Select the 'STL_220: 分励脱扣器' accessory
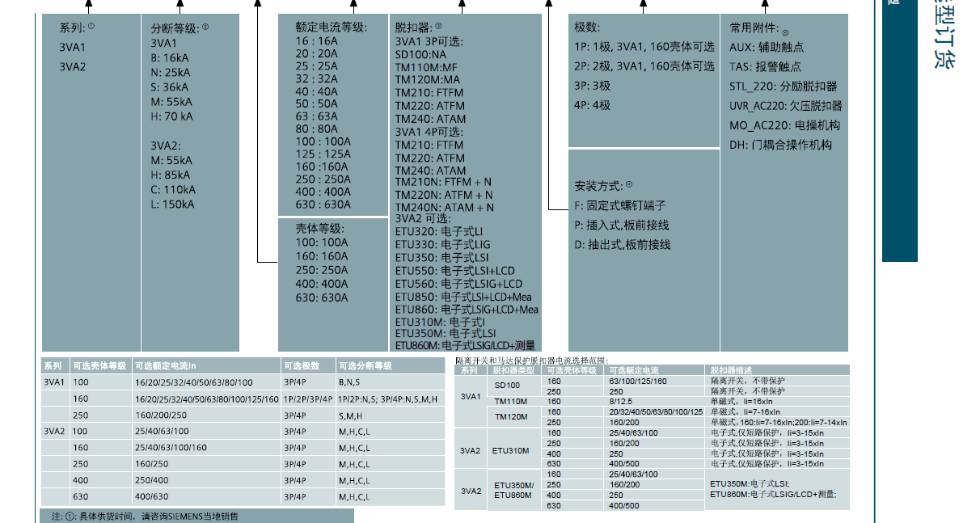This screenshot has height=523, width=980. [x=784, y=86]
